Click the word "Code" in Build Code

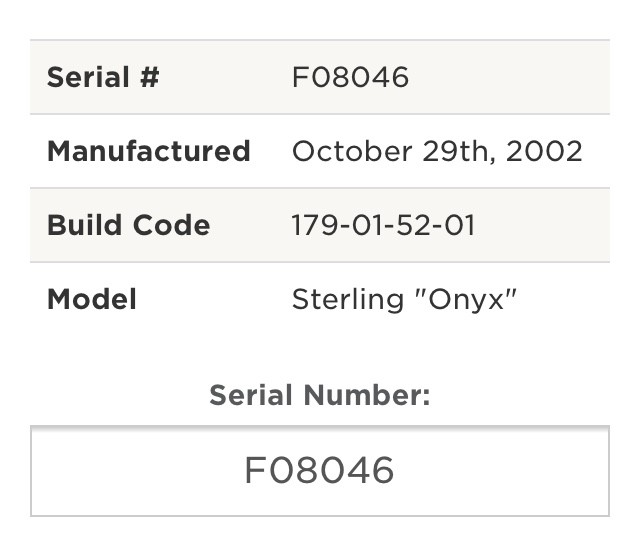pos(171,225)
